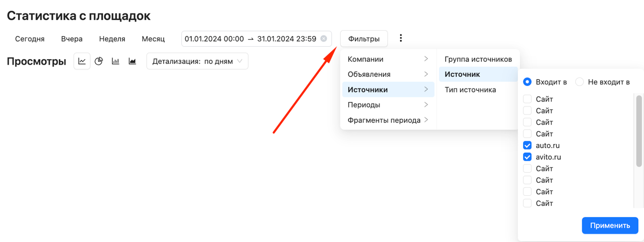Open the "Объявления" filter entry
This screenshot has width=644, height=242.
coord(387,74)
